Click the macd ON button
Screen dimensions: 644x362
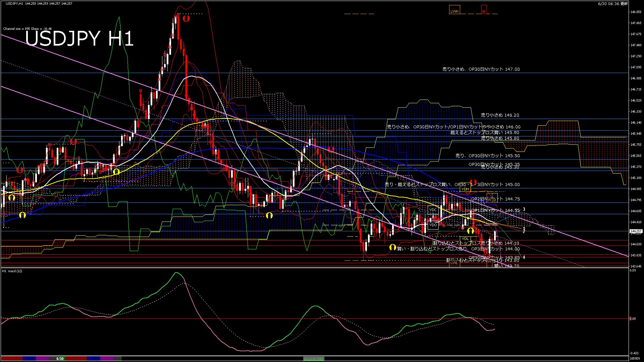click(x=314, y=359)
